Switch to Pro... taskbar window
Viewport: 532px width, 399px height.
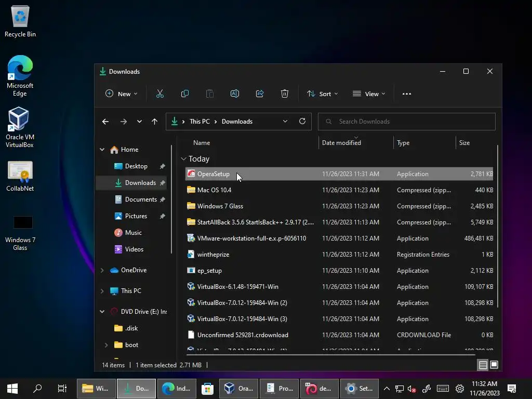coord(279,389)
